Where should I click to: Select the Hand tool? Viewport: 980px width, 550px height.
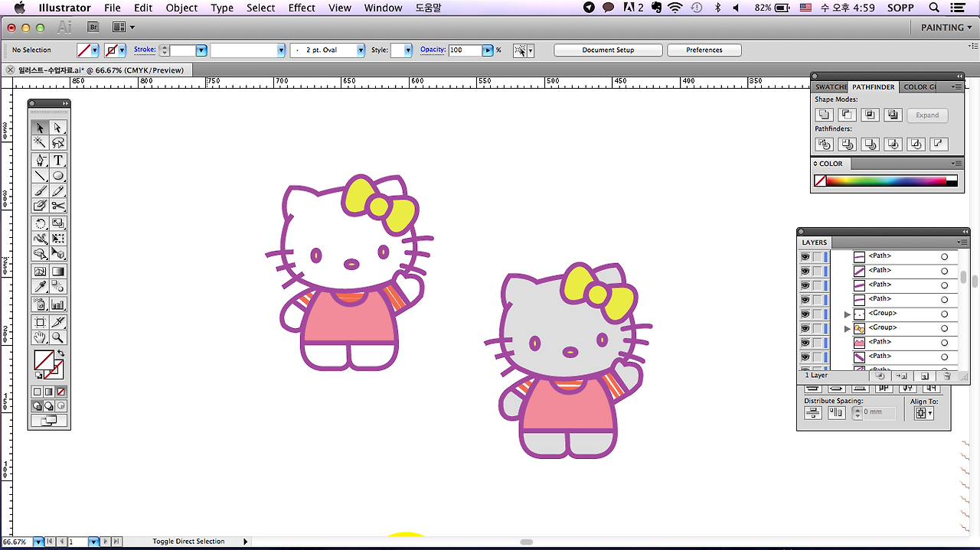click(41, 337)
